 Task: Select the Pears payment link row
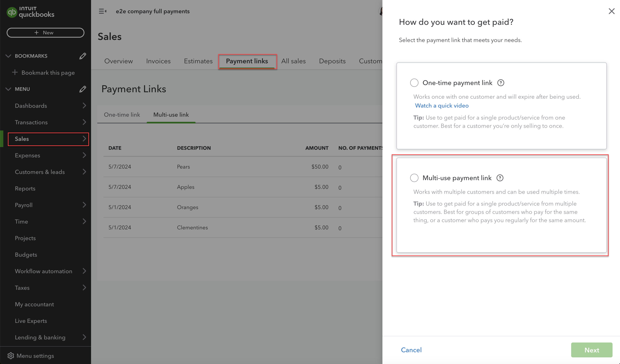[243, 167]
